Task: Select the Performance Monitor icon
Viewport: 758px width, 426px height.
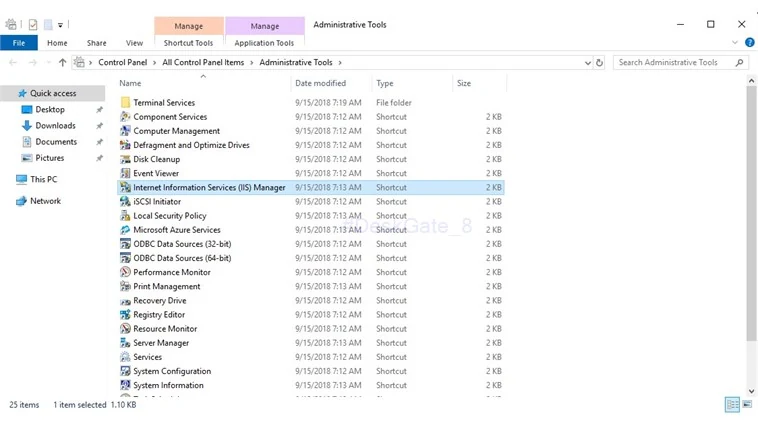Action: point(125,272)
